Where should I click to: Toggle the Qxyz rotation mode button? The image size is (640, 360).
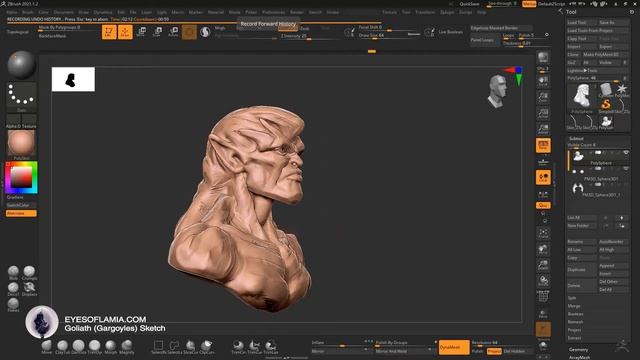click(543, 205)
